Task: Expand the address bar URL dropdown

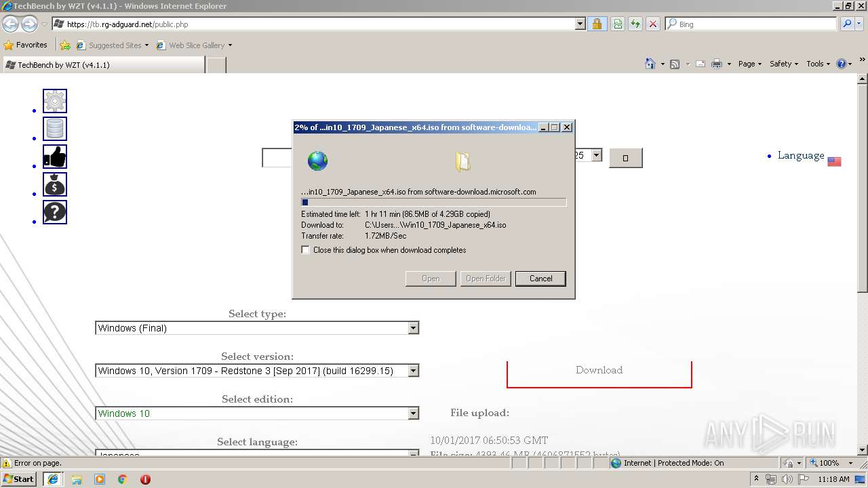Action: click(580, 24)
